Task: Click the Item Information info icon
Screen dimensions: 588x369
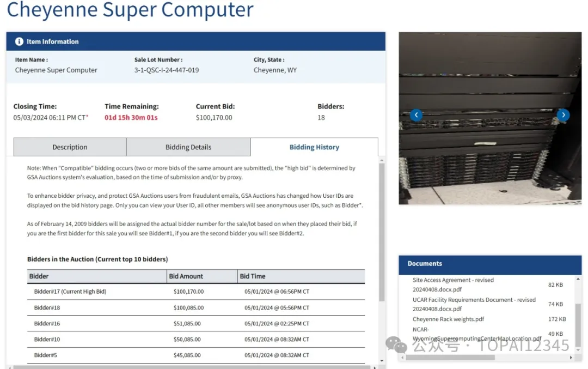Action: [x=19, y=41]
